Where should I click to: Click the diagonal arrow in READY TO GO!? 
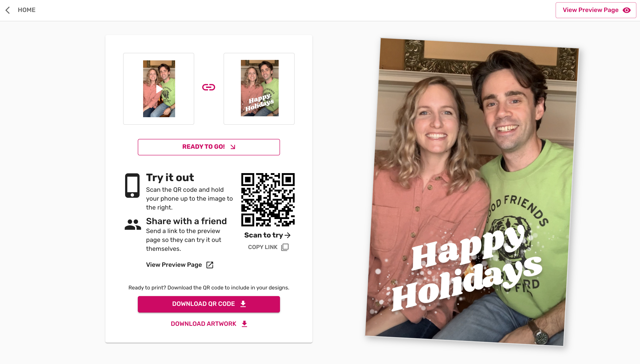coord(233,147)
